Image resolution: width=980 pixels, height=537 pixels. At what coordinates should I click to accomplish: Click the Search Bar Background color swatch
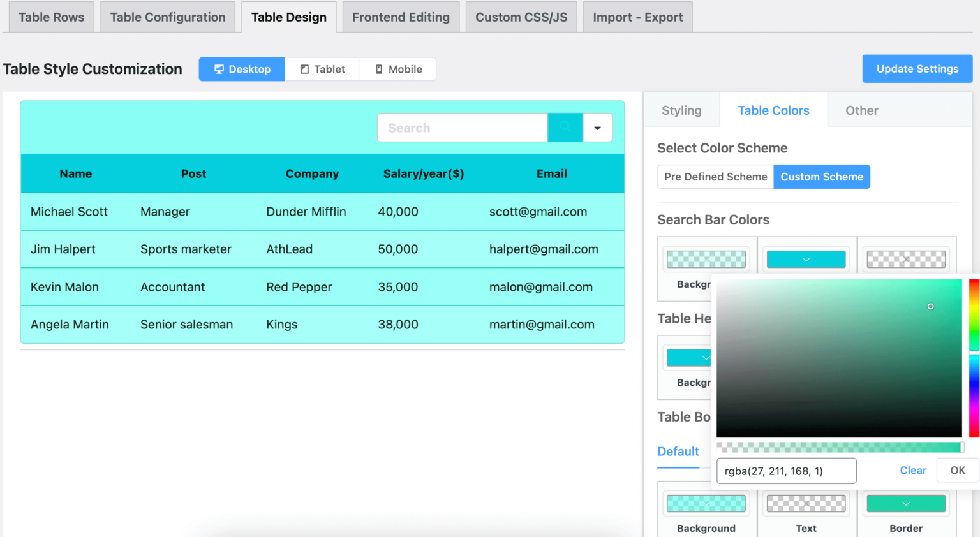pos(706,259)
